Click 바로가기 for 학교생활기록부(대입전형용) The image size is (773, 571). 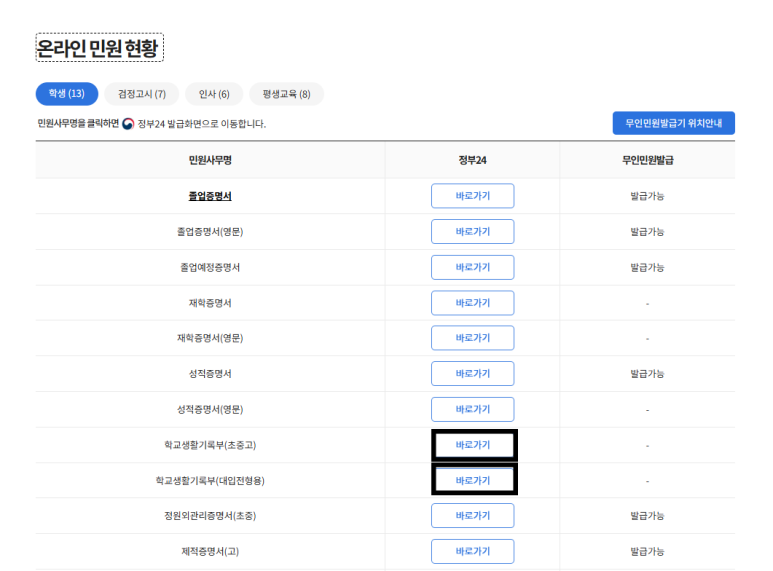click(x=474, y=479)
